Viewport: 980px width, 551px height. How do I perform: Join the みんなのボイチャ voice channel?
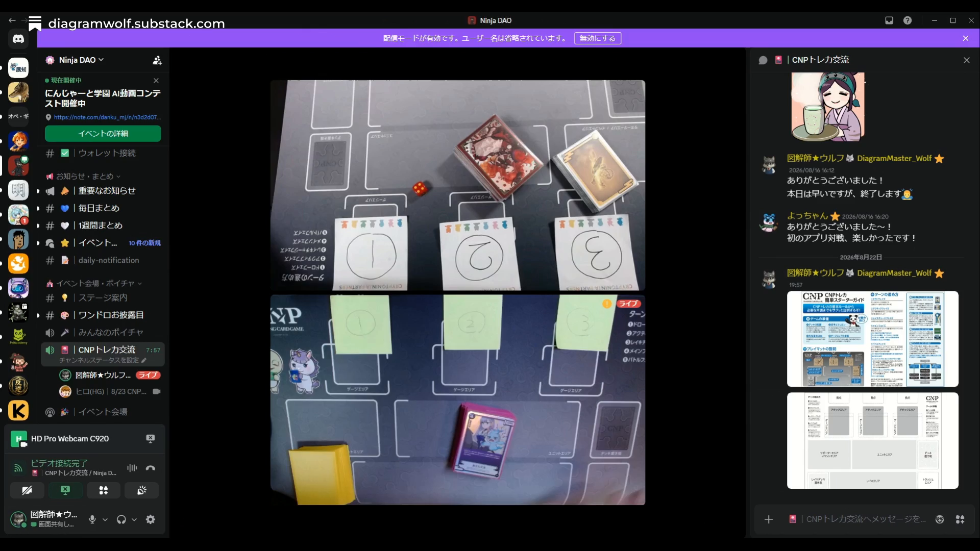(x=103, y=333)
